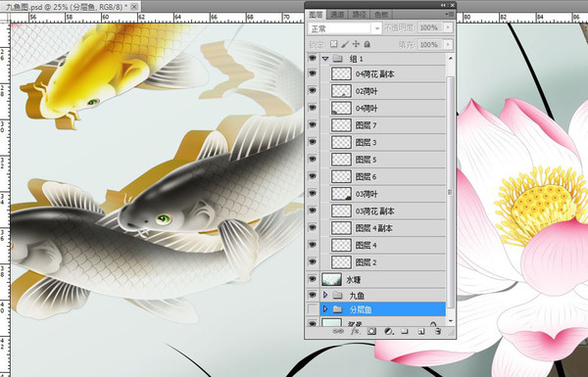Hide the 九鱼 group

point(313,296)
